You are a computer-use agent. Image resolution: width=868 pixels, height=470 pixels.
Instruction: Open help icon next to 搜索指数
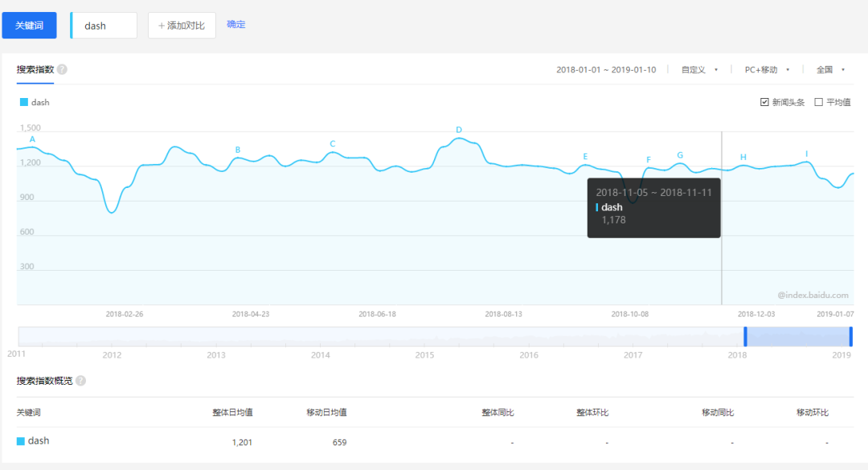coord(62,70)
